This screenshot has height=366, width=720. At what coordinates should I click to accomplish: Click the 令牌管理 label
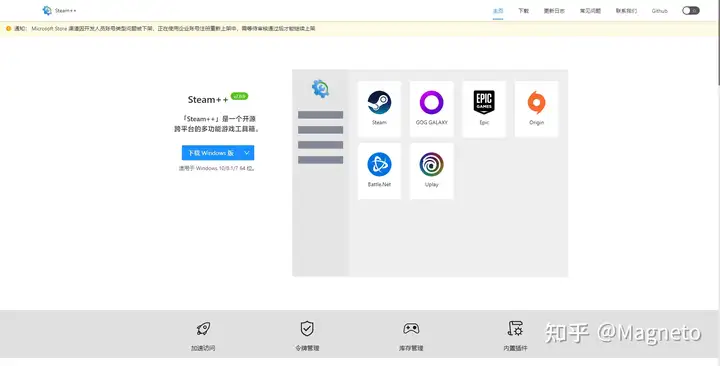[x=307, y=349]
